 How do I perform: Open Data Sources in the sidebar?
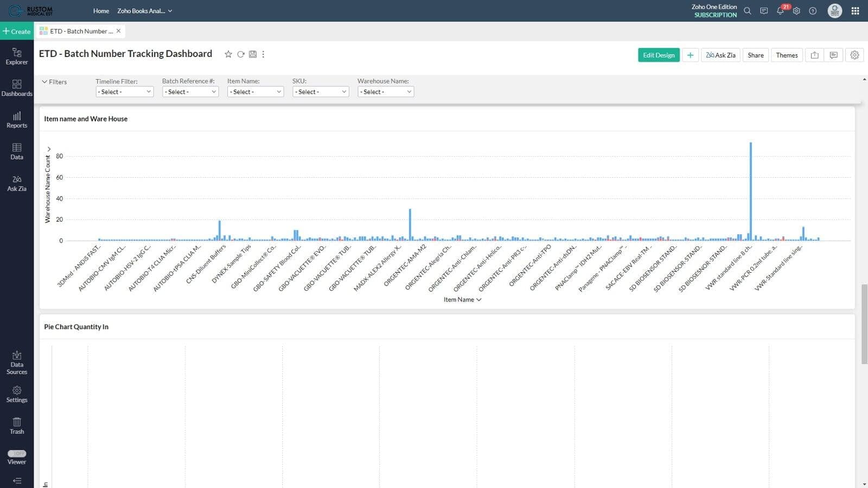pos(17,363)
